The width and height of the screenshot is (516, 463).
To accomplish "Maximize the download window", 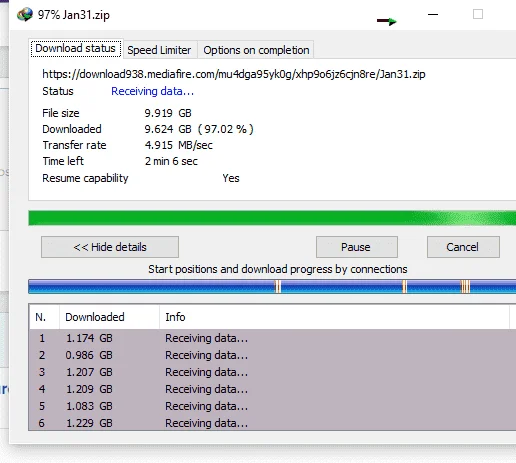I will point(478,14).
